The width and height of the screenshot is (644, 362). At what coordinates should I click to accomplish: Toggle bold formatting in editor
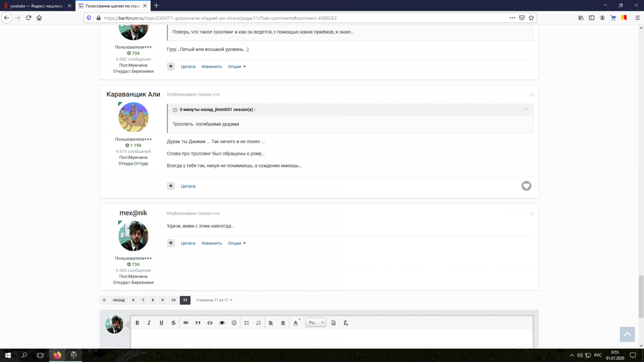pyautogui.click(x=137, y=323)
